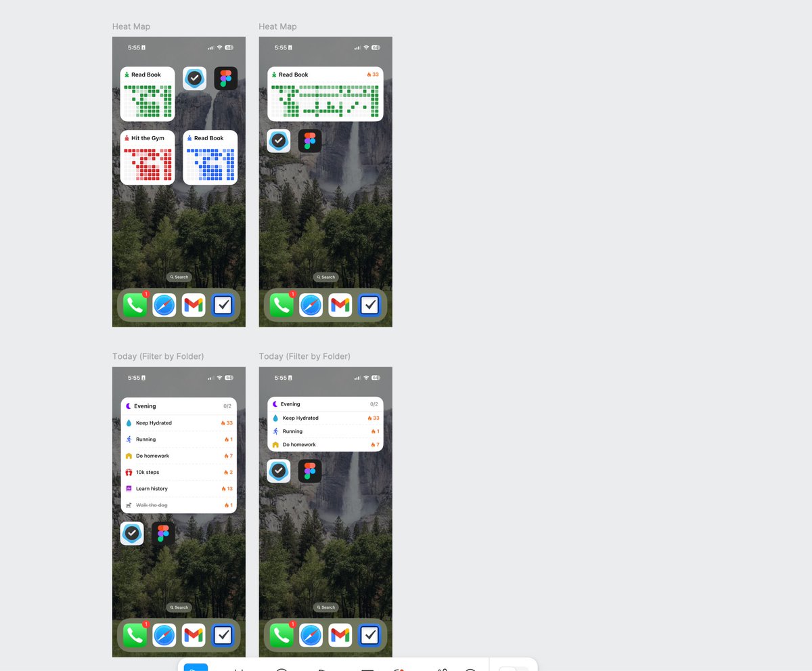Screen dimensions: 812x671
Task: Select the Running row in the six-habit Today widget
Action: [x=179, y=439]
